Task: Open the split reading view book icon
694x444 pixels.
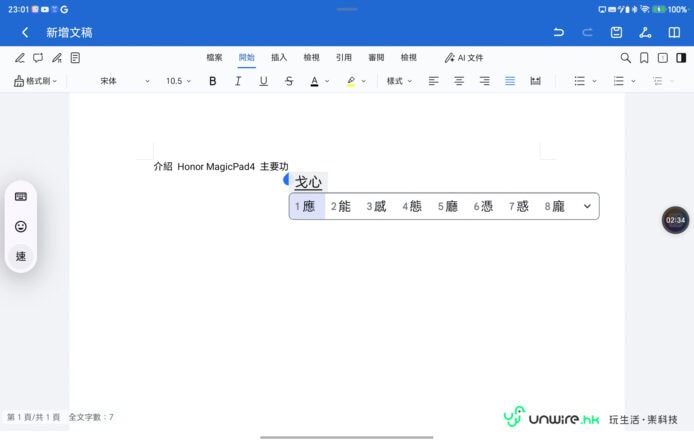Action: (x=674, y=32)
